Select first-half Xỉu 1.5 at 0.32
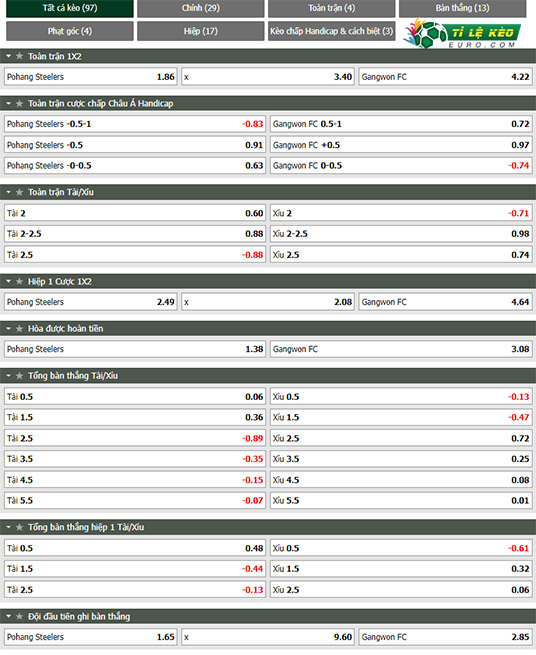 401,569
